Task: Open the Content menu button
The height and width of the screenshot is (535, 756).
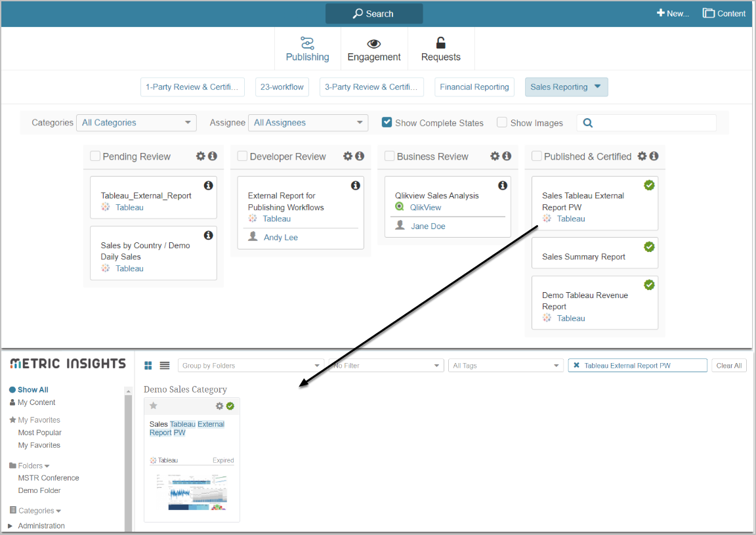Action: click(724, 14)
